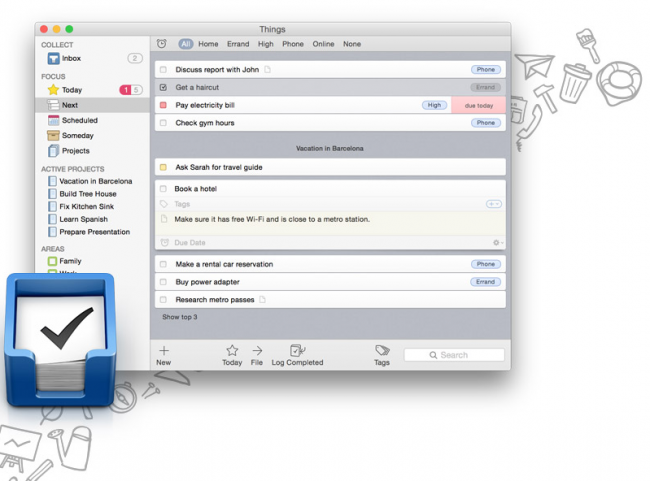Click the Family area icon
Image resolution: width=650 pixels, height=481 pixels.
point(52,261)
